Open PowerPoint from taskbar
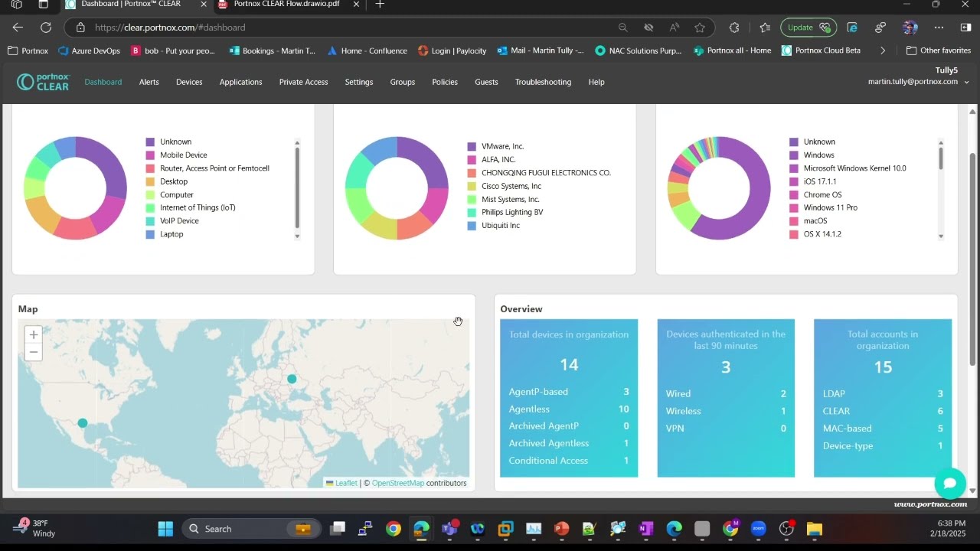Image resolution: width=980 pixels, height=551 pixels. coord(561,529)
